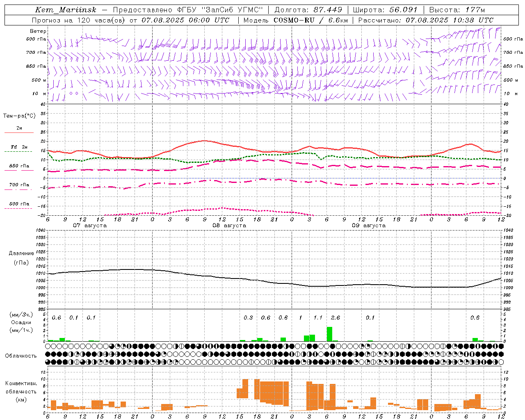
Task: Select the latitude value 56.091
Action: point(404,10)
